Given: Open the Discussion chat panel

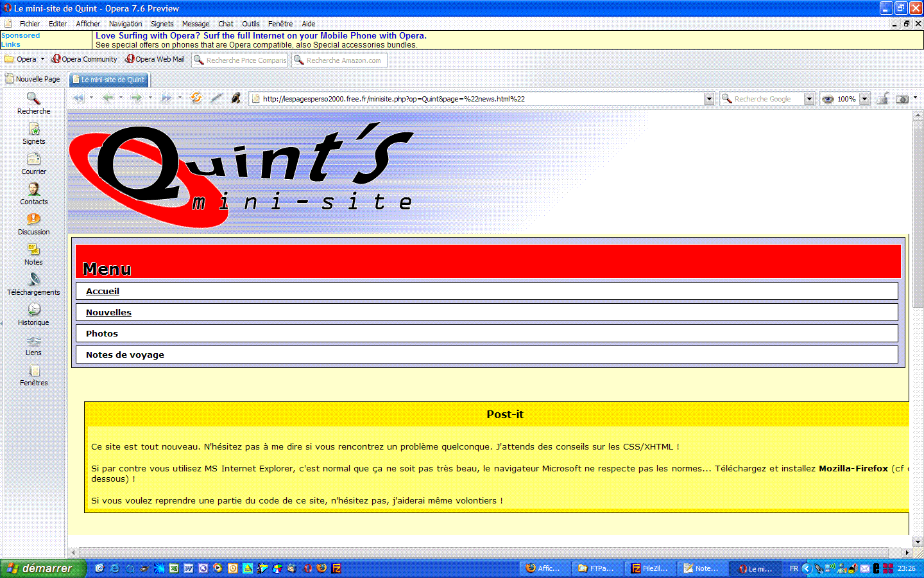Looking at the screenshot, I should click(x=33, y=223).
